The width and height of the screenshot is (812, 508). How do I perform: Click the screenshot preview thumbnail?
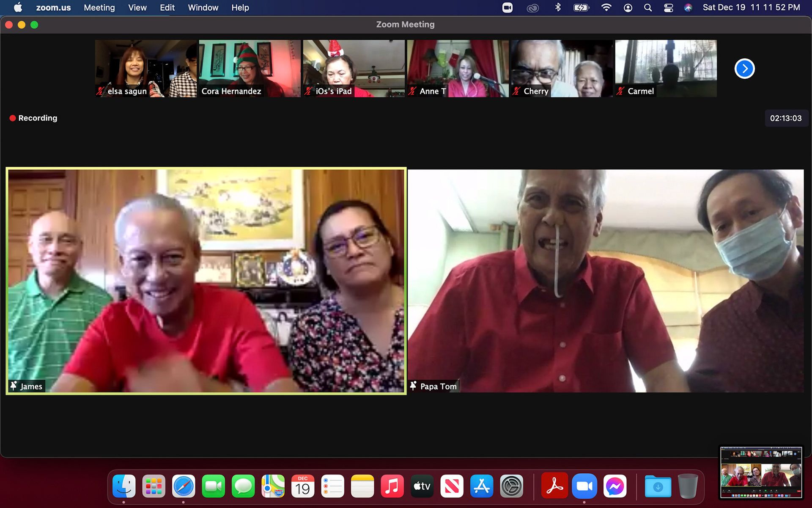click(x=761, y=472)
